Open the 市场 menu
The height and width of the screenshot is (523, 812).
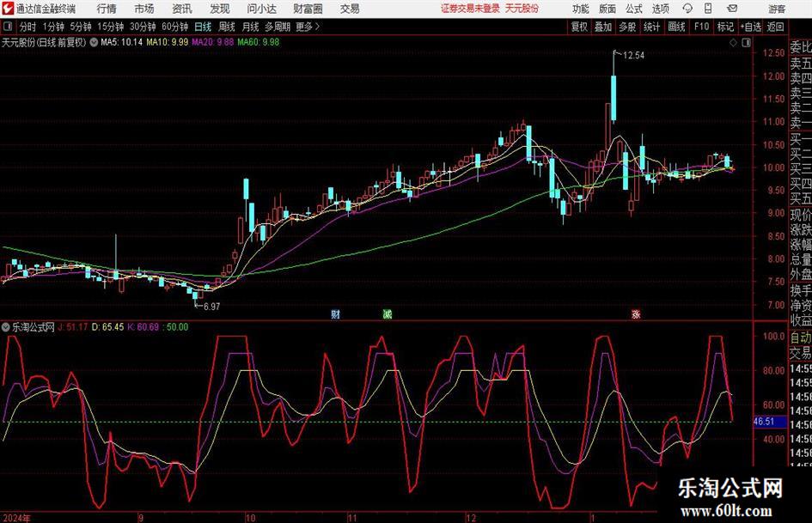coord(144,9)
